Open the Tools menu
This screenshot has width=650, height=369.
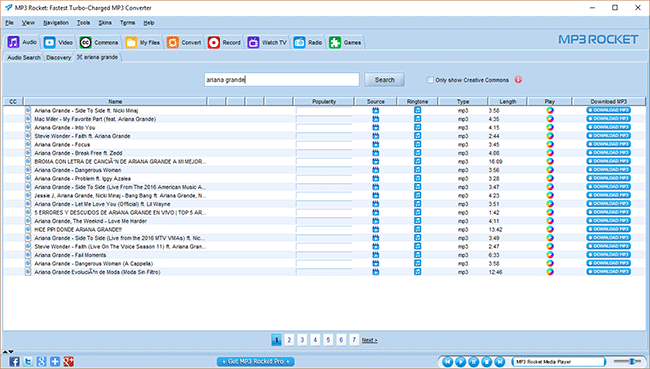(x=83, y=23)
